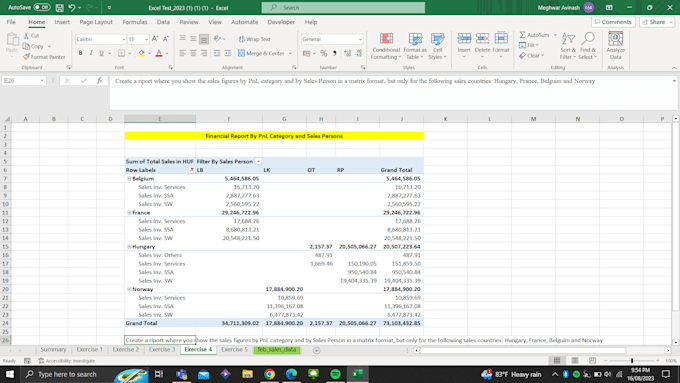This screenshot has height=383, width=680.
Task: Click Increase Decimal icon
Action: tap(347, 53)
